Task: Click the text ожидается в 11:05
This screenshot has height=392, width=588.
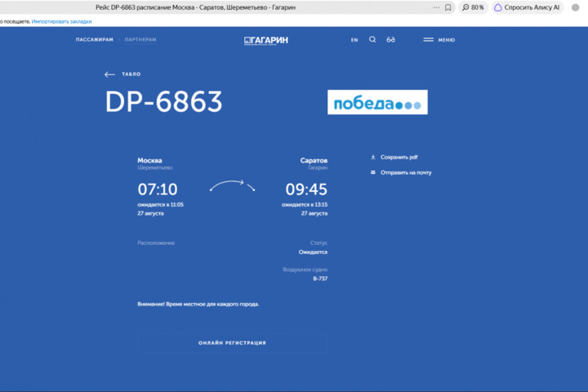Action: pyautogui.click(x=161, y=204)
